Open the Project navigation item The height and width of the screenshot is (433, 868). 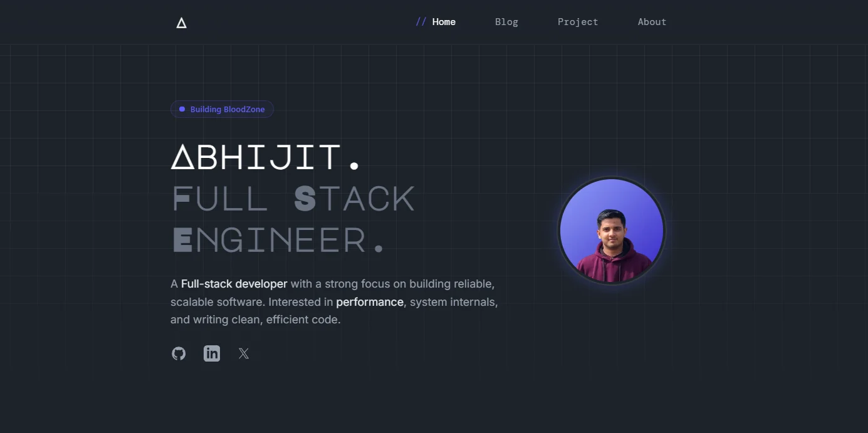(577, 22)
